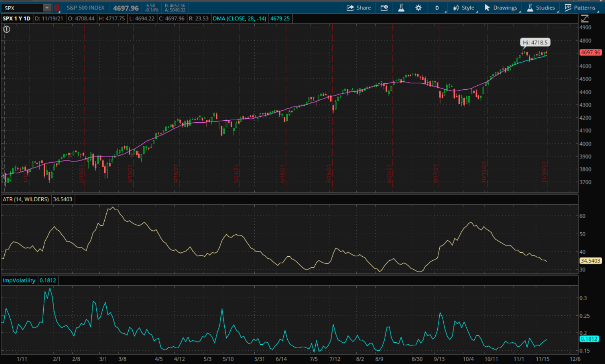Click the red 4697.96 last price axis tag
605x364 pixels.
click(590, 52)
